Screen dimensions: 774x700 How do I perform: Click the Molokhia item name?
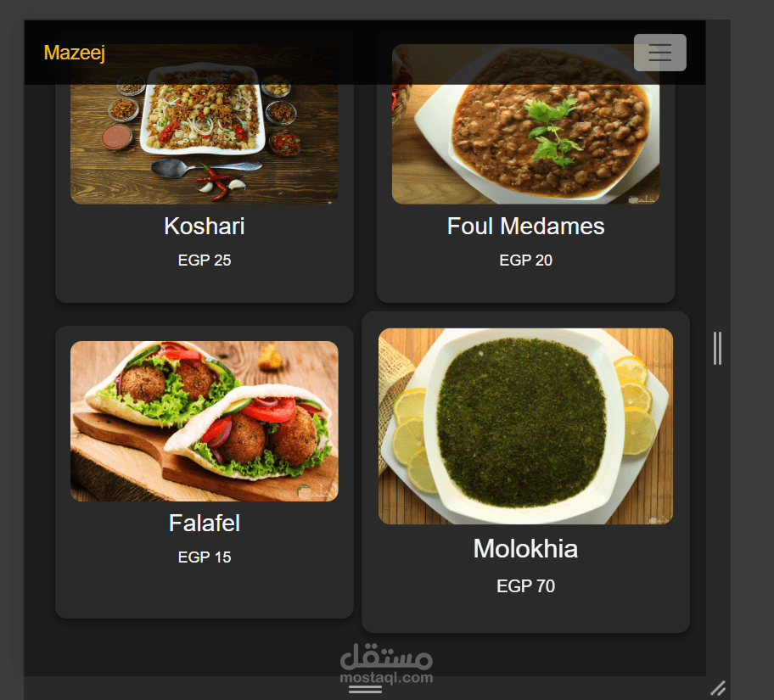coord(525,548)
